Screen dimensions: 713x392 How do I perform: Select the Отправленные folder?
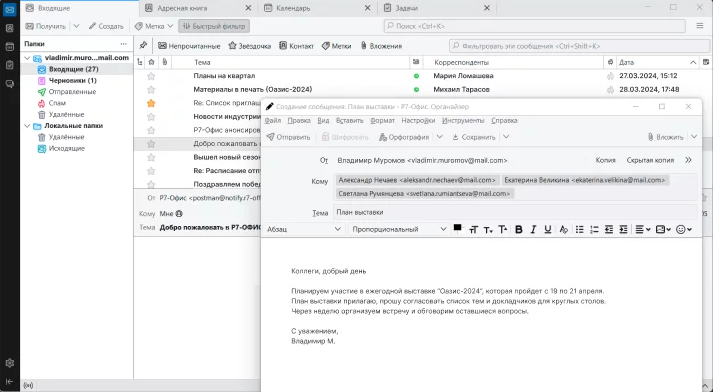(x=72, y=92)
